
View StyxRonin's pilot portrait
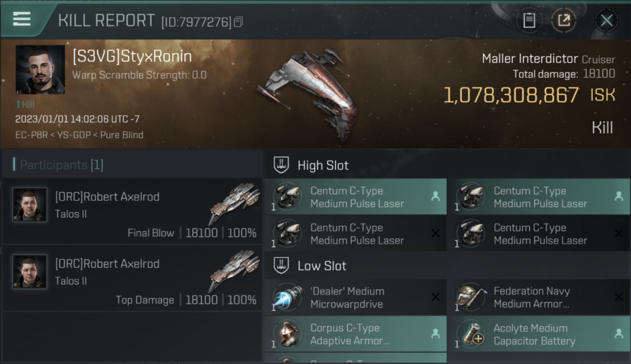click(x=40, y=69)
